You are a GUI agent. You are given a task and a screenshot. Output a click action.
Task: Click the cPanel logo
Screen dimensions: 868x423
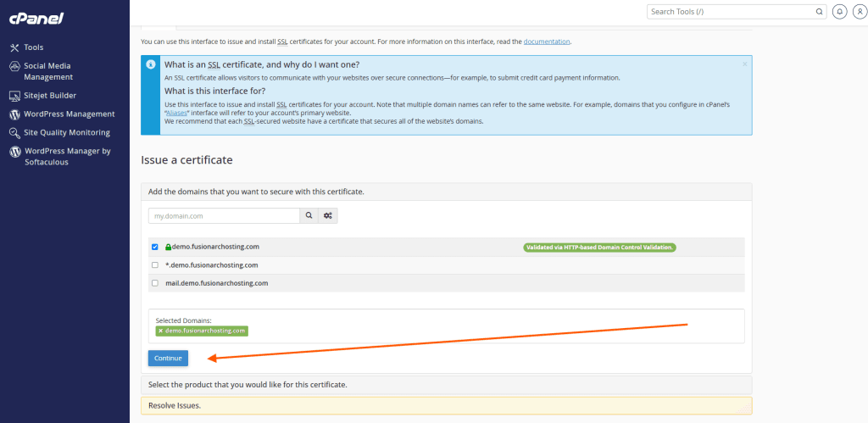pos(36,19)
